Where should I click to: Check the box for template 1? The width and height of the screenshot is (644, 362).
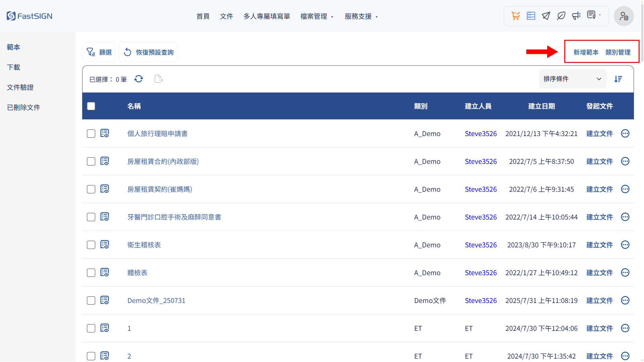(x=91, y=328)
